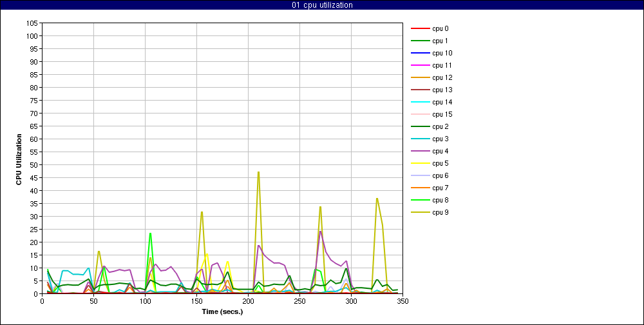Select the cpu 1 legend entry
The image size is (644, 325).
pyautogui.click(x=430, y=41)
